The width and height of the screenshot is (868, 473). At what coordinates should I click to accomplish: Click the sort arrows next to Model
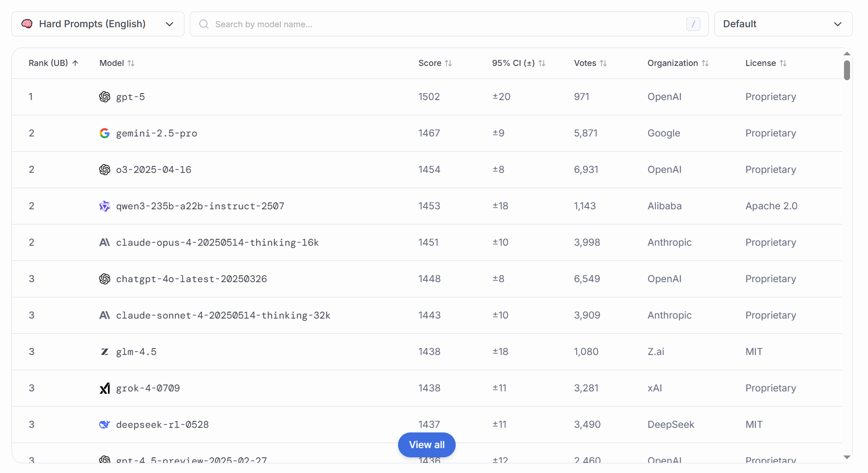131,63
